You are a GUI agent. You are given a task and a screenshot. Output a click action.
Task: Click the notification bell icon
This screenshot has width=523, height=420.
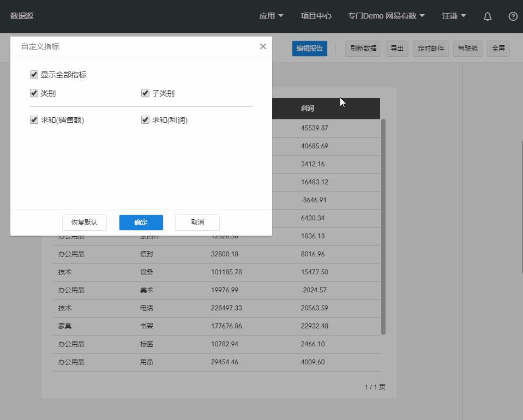(x=488, y=16)
